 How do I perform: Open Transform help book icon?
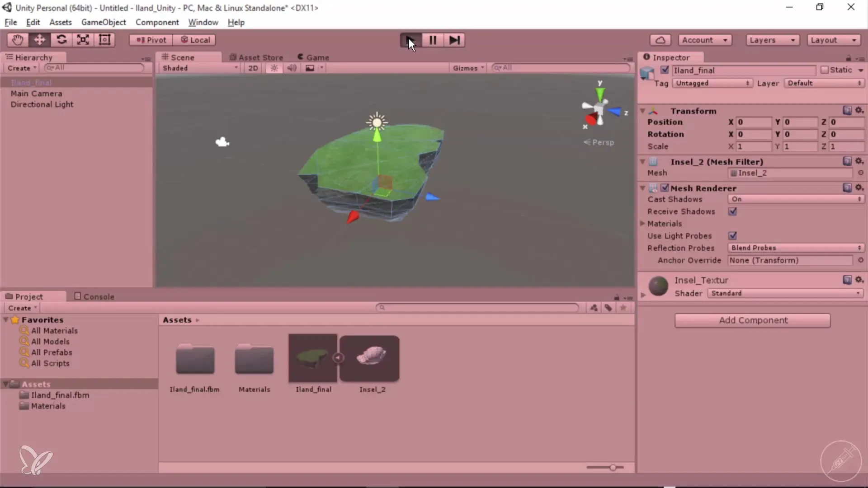(x=847, y=110)
